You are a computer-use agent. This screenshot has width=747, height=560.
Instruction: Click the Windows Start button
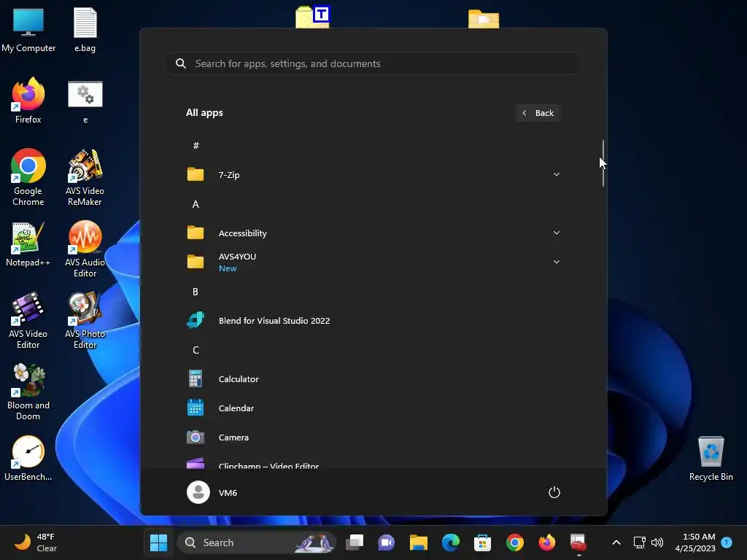coord(158,542)
